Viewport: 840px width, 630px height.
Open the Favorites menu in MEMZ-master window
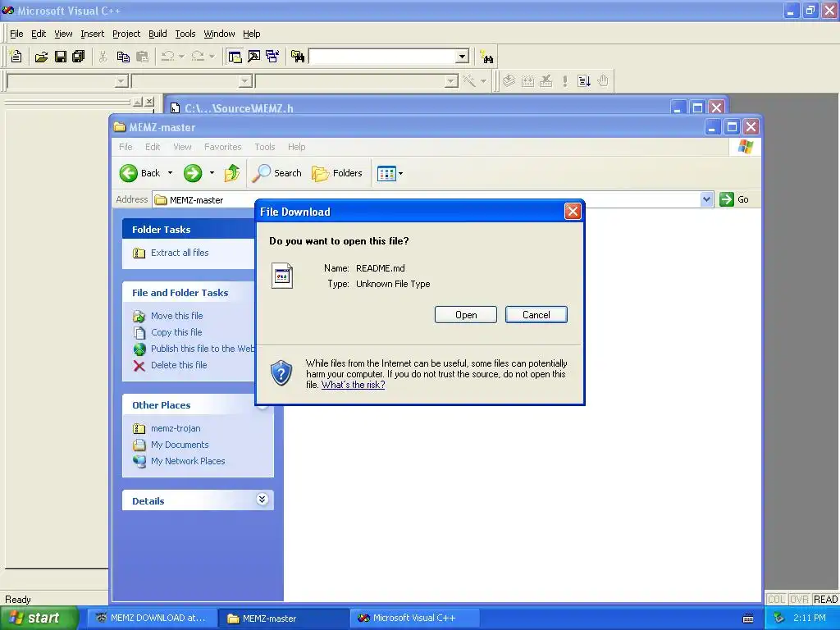223,147
